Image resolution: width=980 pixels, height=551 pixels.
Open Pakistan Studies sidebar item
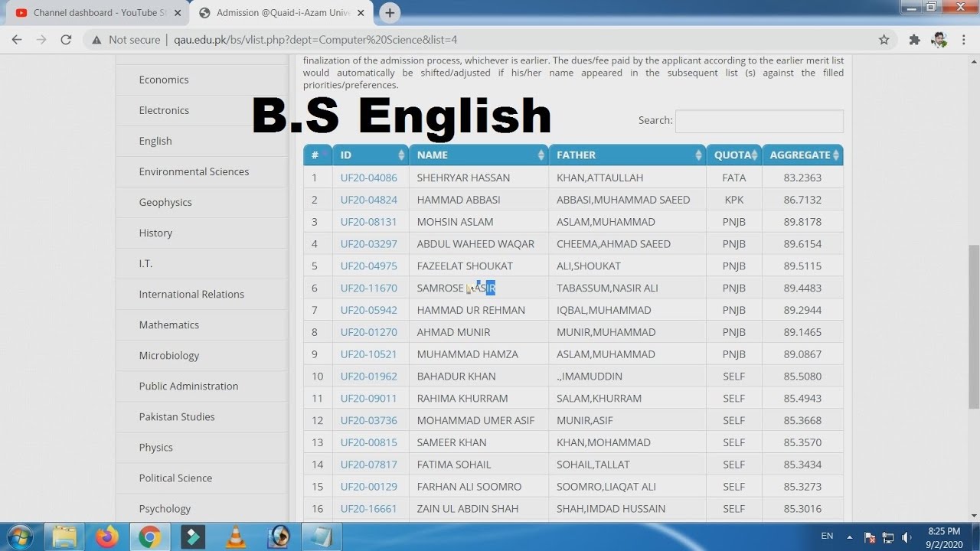click(177, 416)
